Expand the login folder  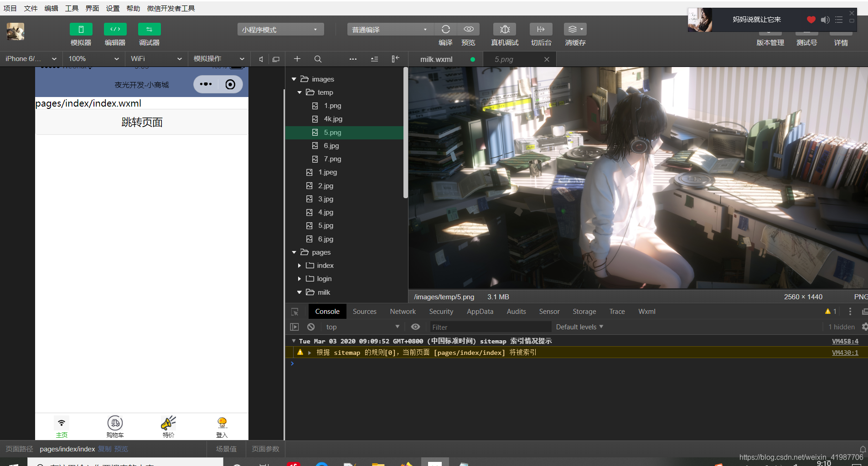(x=300, y=279)
